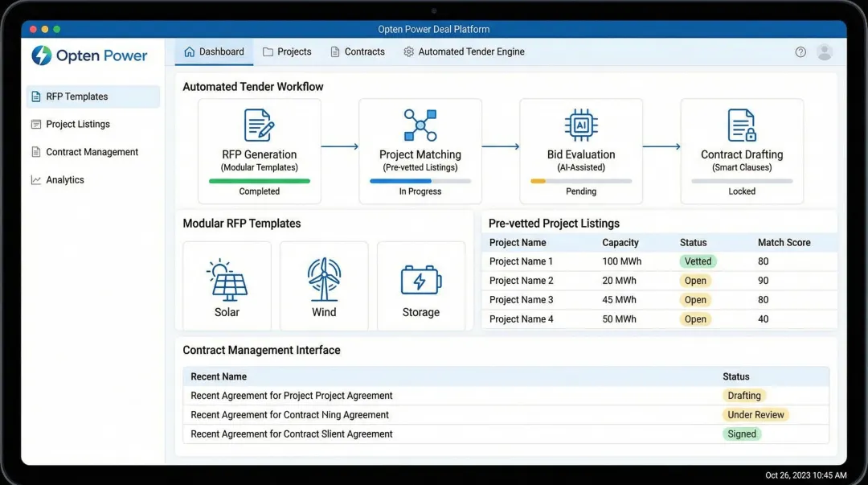Open Contract Management from the sidebar
Screen dimensions: 868x485
[x=91, y=151]
